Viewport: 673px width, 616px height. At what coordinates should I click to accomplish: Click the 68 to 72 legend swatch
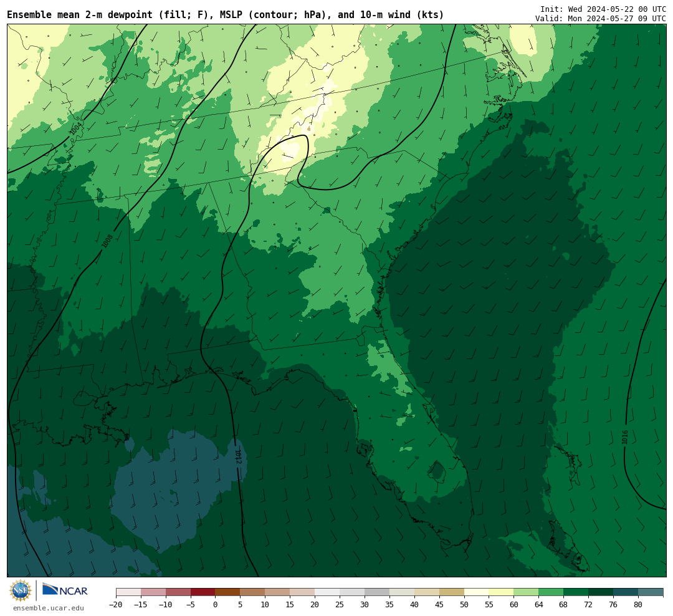pos(576,592)
